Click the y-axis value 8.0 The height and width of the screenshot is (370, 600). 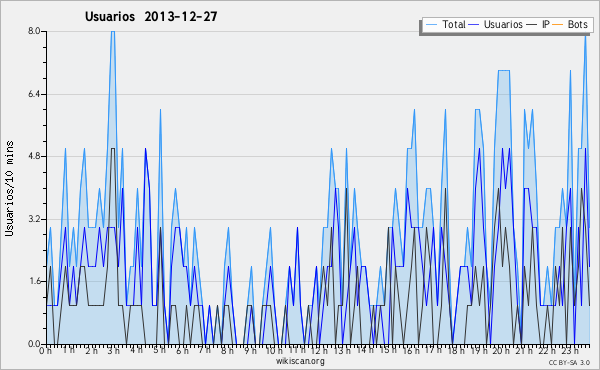click(x=34, y=31)
